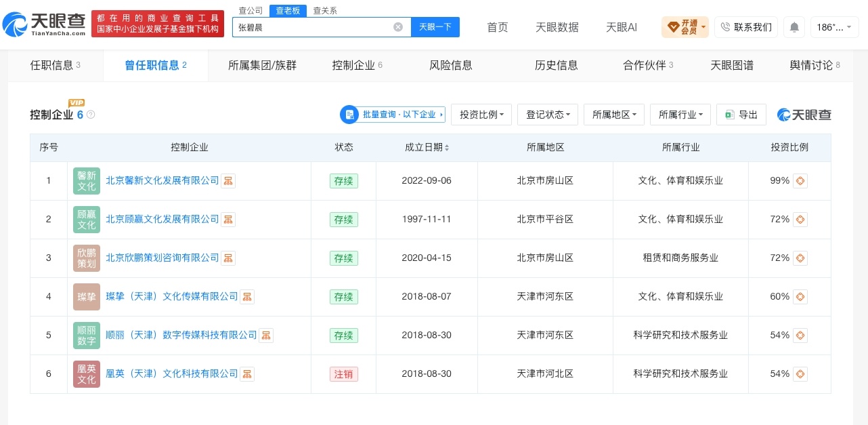Viewport: 868px width, 425px height.
Task: Open 合作伙伴 tab
Action: click(648, 65)
